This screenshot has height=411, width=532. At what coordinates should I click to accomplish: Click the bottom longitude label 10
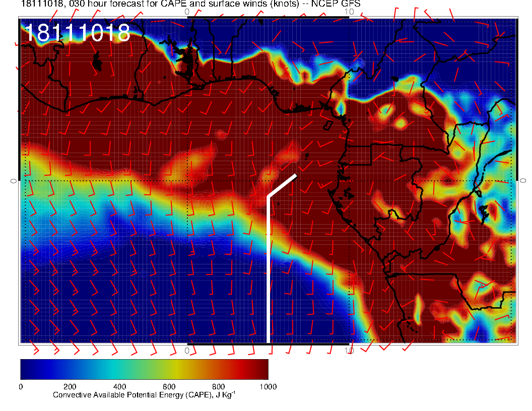(x=349, y=350)
